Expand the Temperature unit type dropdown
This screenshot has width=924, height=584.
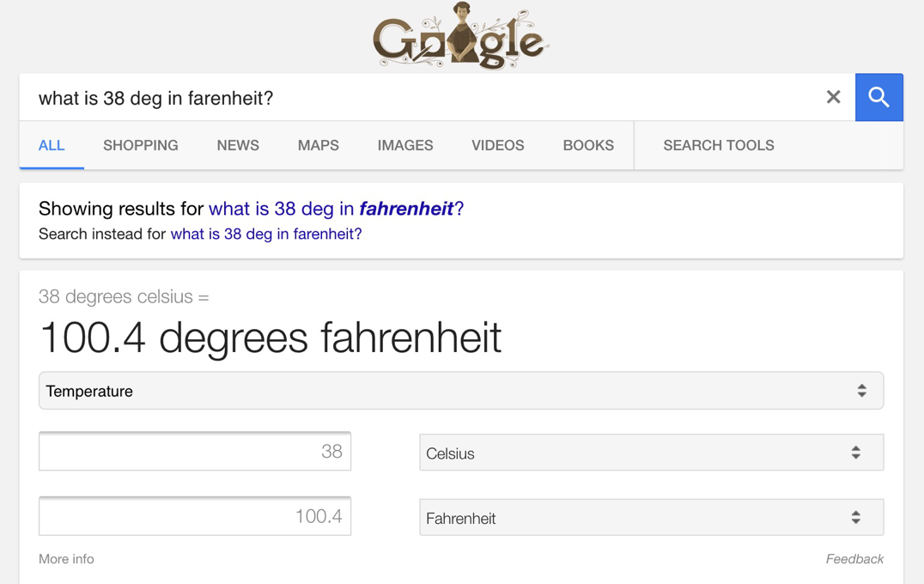coord(461,390)
